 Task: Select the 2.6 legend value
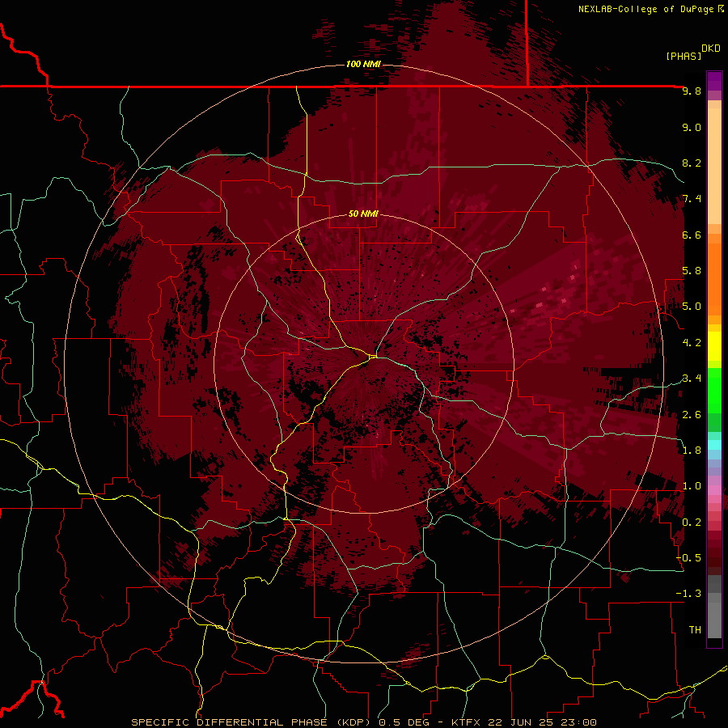[x=692, y=415]
